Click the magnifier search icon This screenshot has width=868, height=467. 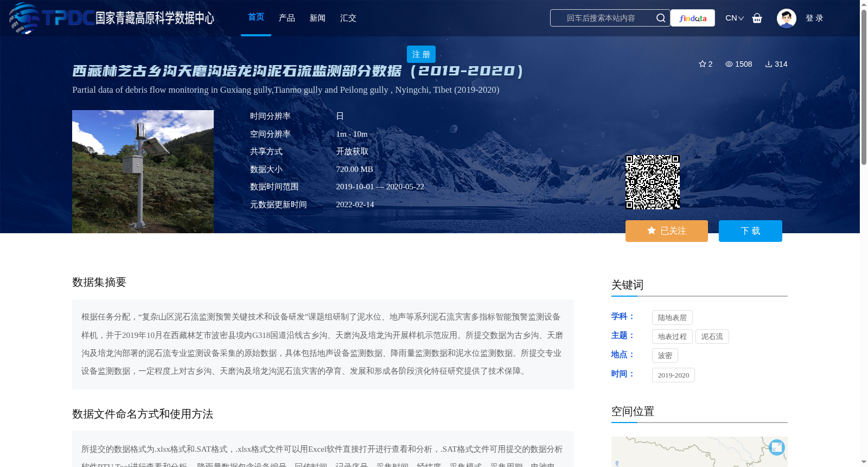661,18
